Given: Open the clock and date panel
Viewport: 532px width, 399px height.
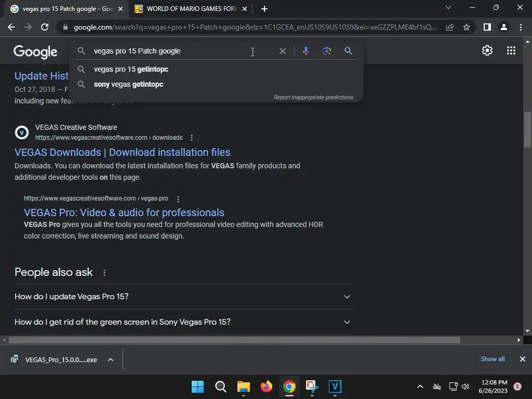Looking at the screenshot, I should 493,387.
